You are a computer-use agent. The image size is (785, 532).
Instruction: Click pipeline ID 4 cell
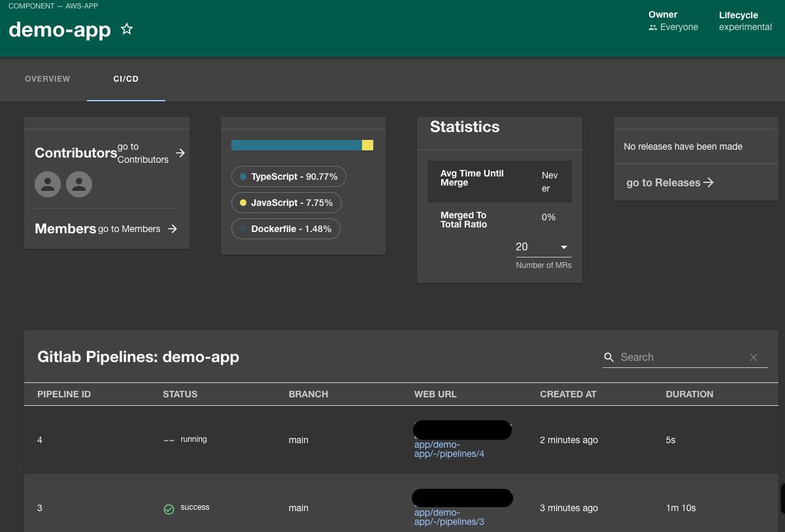pyautogui.click(x=40, y=440)
